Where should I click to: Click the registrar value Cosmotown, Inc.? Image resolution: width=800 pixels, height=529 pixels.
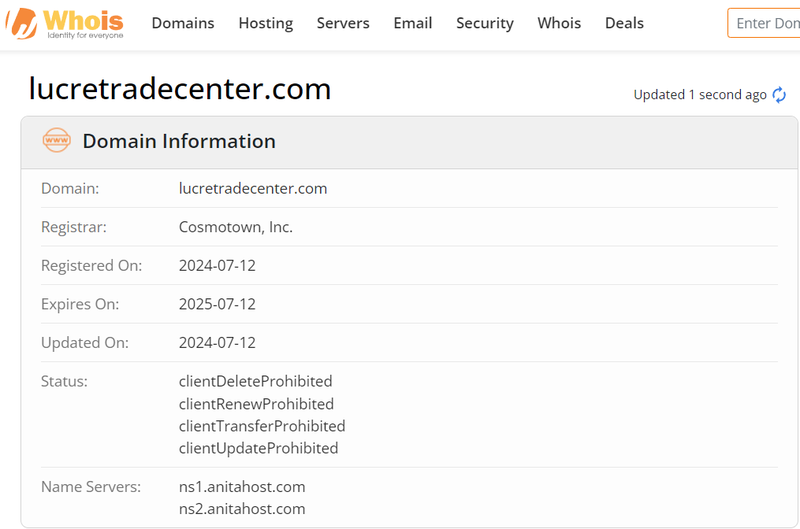tap(236, 227)
